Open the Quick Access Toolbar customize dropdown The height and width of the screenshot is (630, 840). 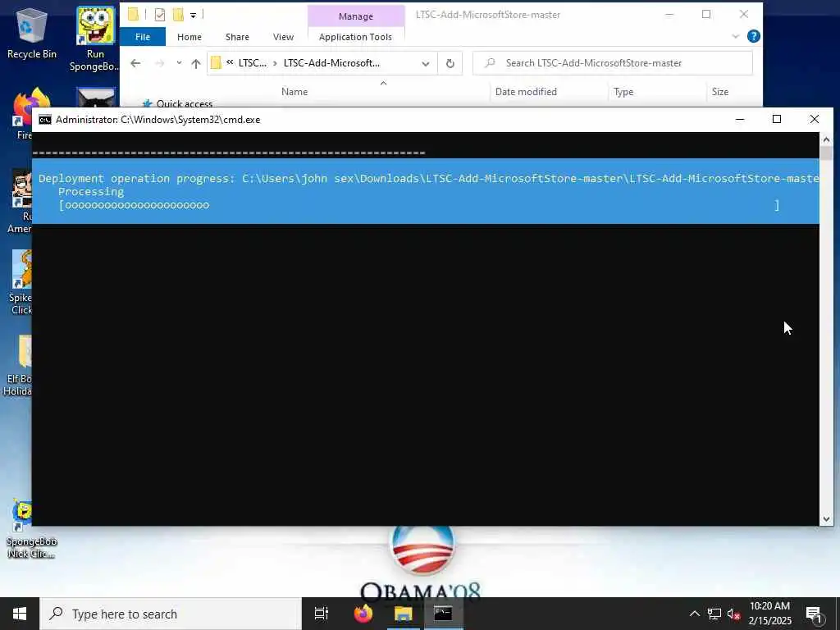point(193,15)
